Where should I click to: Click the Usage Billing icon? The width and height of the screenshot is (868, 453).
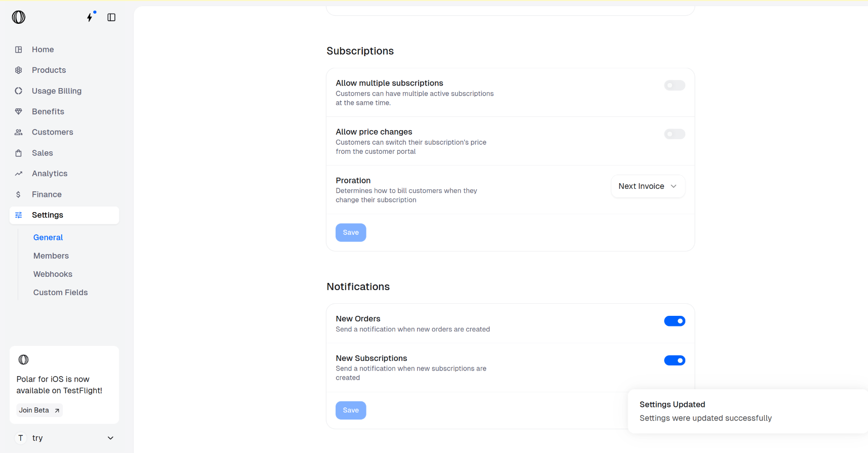pos(19,91)
